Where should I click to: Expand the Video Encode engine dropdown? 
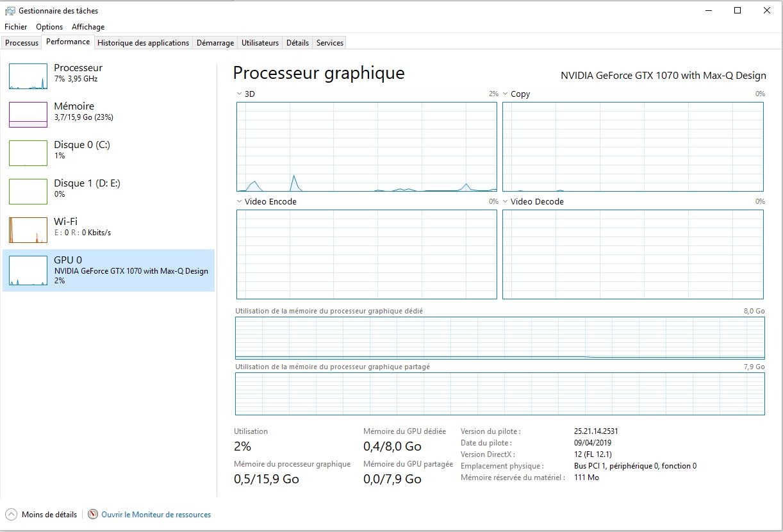(240, 202)
